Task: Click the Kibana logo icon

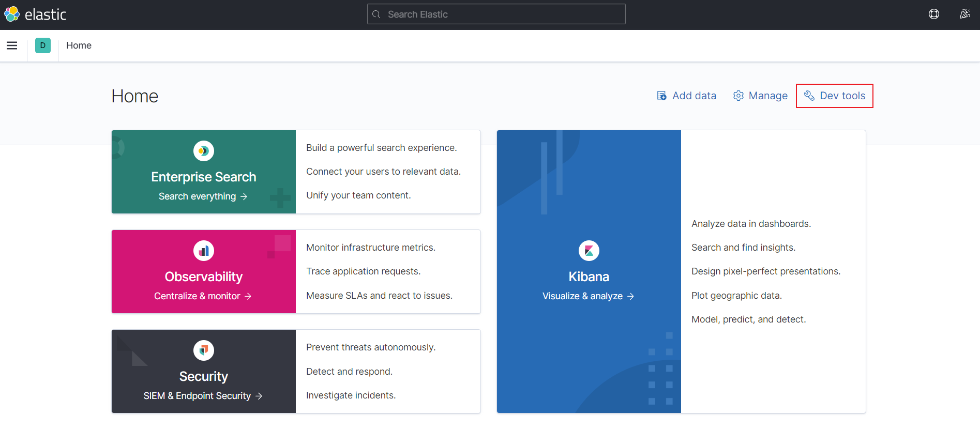Action: click(589, 251)
